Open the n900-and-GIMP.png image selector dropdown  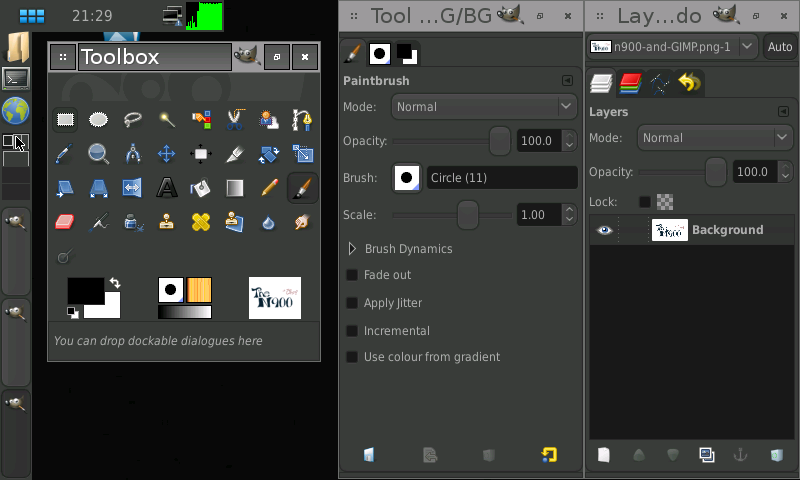673,46
